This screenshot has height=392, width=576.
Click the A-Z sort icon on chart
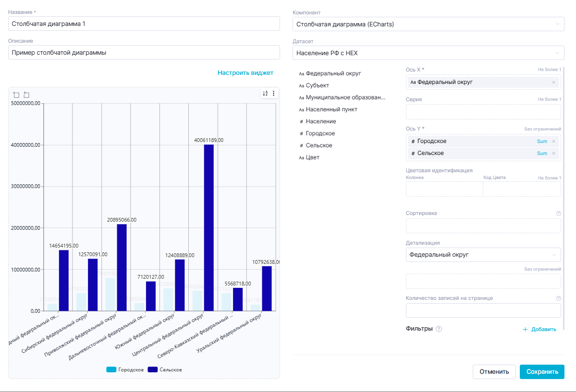pyautogui.click(x=265, y=94)
